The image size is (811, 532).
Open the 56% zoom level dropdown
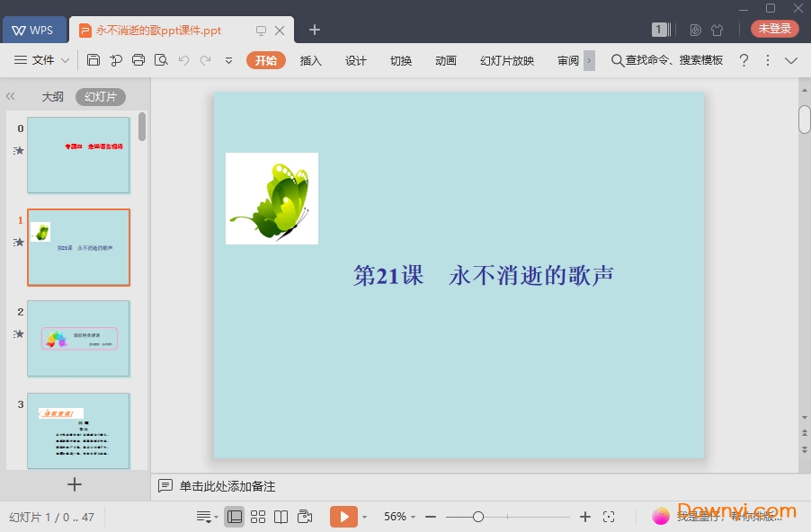point(397,517)
